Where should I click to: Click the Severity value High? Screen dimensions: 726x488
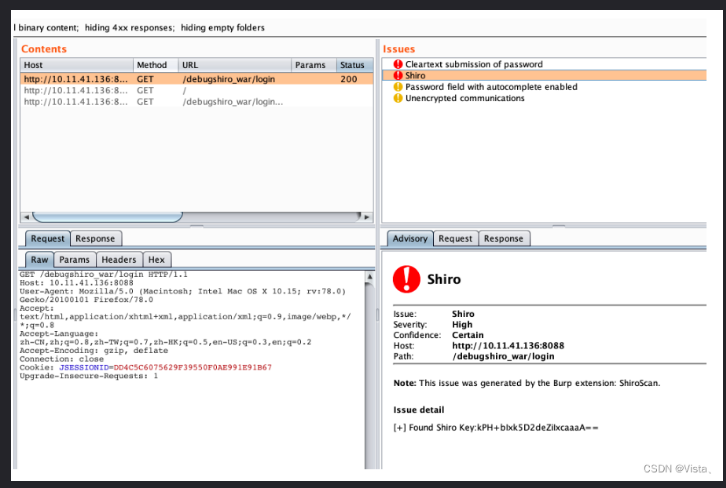pyautogui.click(x=462, y=325)
